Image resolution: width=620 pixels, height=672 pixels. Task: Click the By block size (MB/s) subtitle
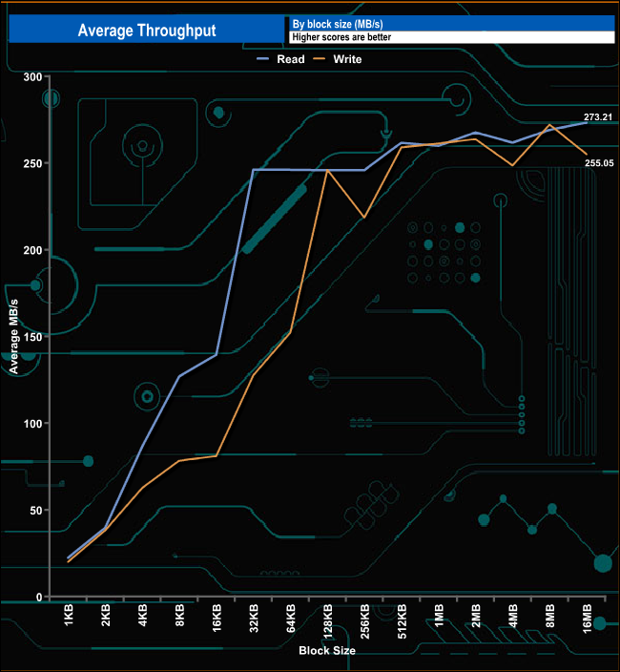click(x=338, y=24)
